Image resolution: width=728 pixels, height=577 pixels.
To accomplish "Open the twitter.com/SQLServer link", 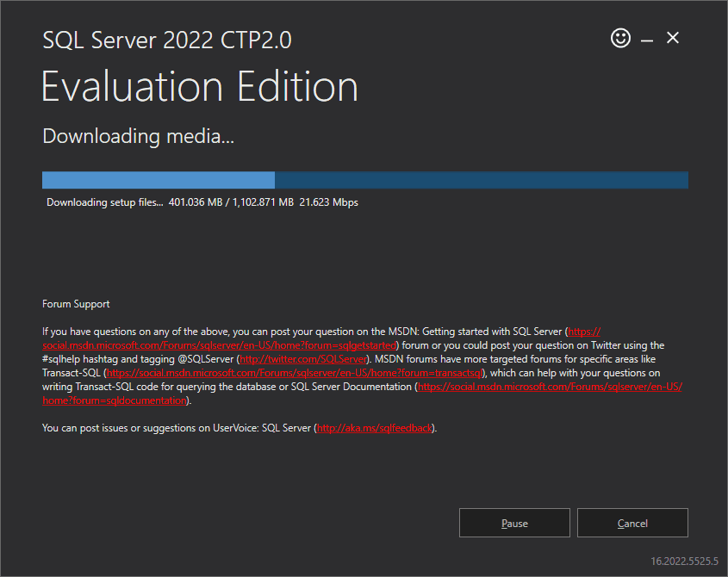I will pos(303,359).
